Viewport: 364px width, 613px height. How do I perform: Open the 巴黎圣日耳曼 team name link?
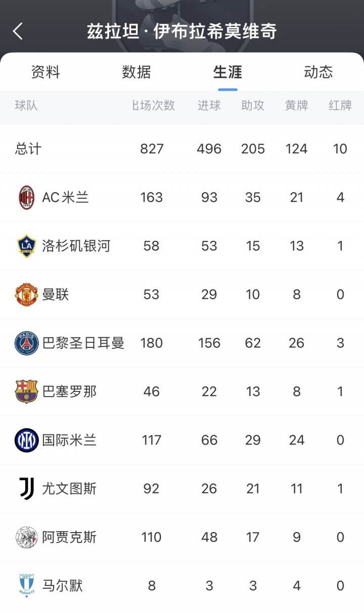point(83,343)
